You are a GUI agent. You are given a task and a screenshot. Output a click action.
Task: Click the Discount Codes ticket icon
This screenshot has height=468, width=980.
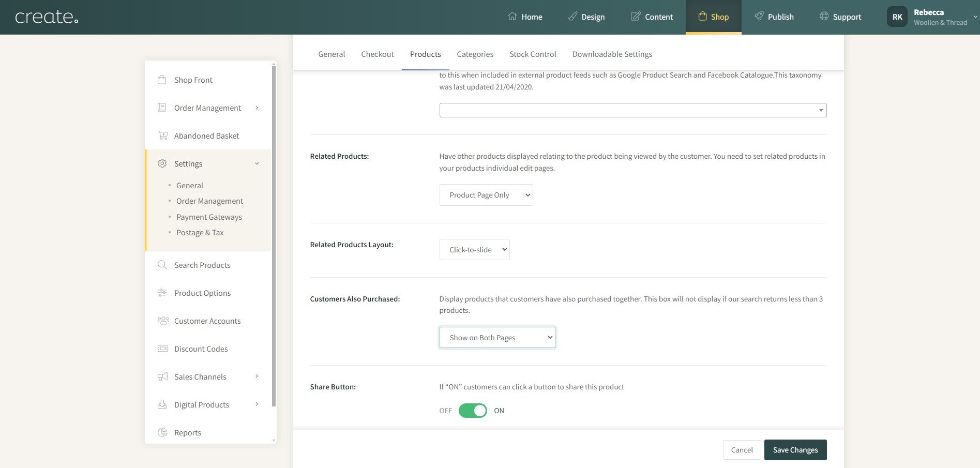[162, 349]
